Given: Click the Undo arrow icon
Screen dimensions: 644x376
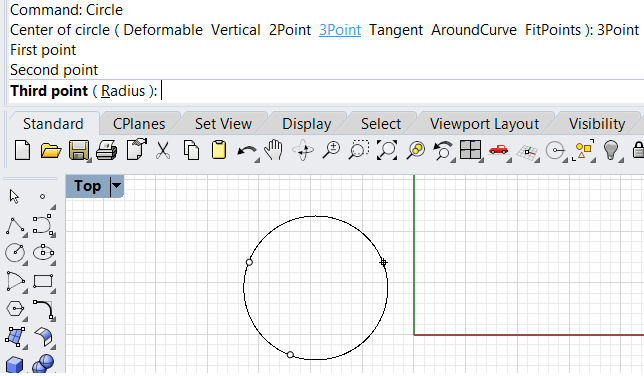Looking at the screenshot, I should pyautogui.click(x=247, y=152).
